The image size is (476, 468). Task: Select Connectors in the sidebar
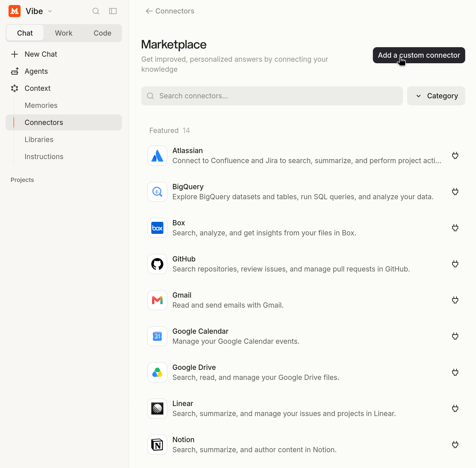point(64,122)
